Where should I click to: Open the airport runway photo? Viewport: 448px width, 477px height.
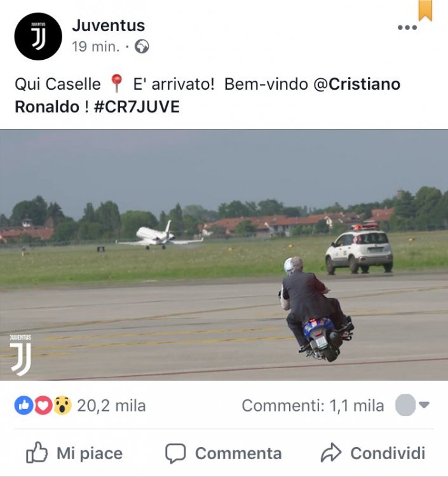pos(224,255)
